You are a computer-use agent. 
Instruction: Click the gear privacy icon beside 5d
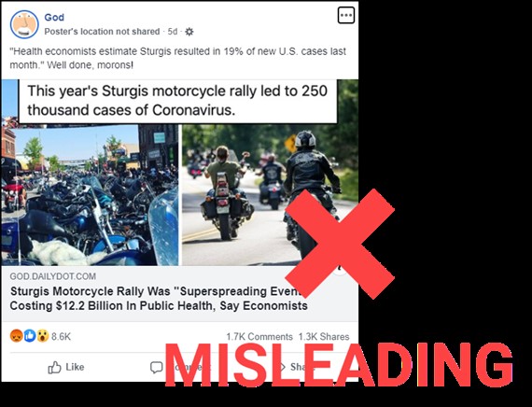point(189,32)
